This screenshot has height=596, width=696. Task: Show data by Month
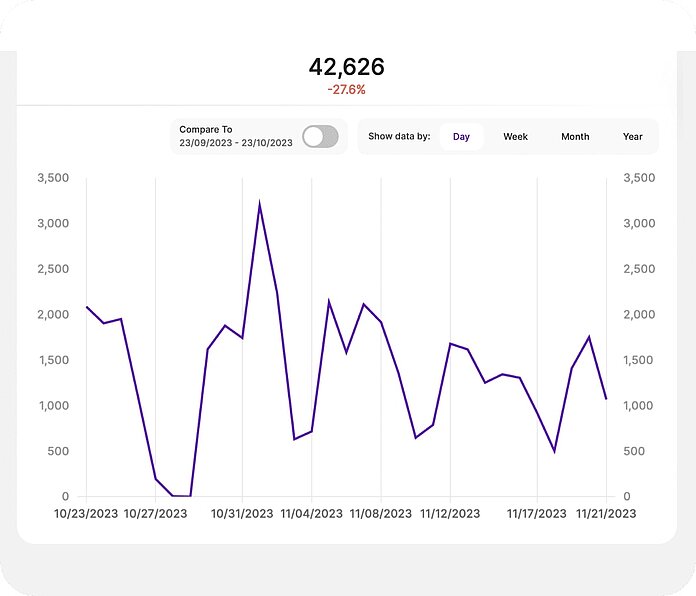(575, 137)
